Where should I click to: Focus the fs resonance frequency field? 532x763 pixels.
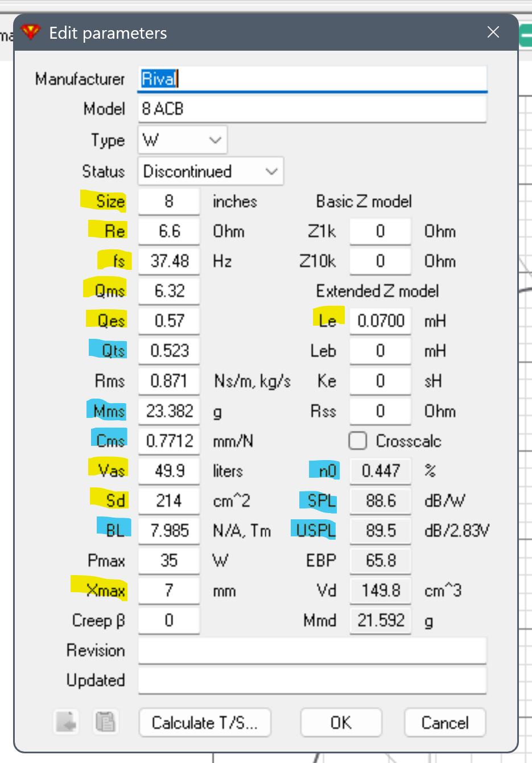pos(169,261)
